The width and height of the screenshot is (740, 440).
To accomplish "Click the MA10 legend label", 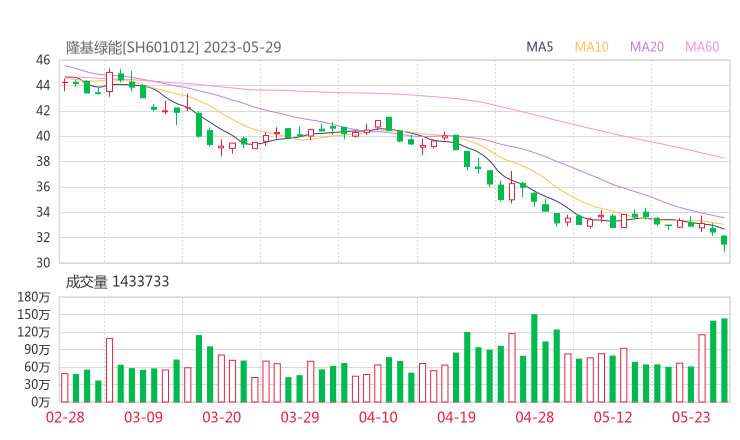I will pos(591,47).
